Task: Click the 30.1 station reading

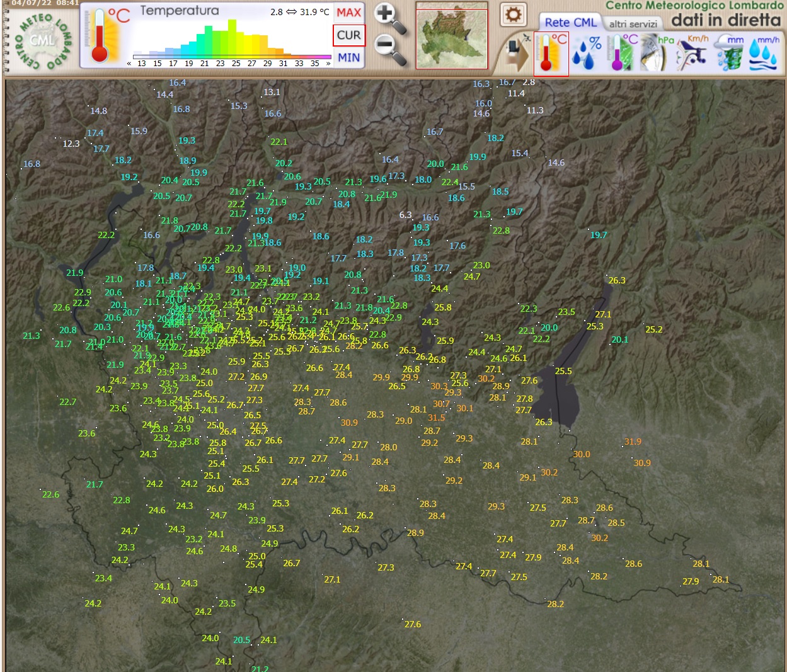Action: [x=465, y=408]
